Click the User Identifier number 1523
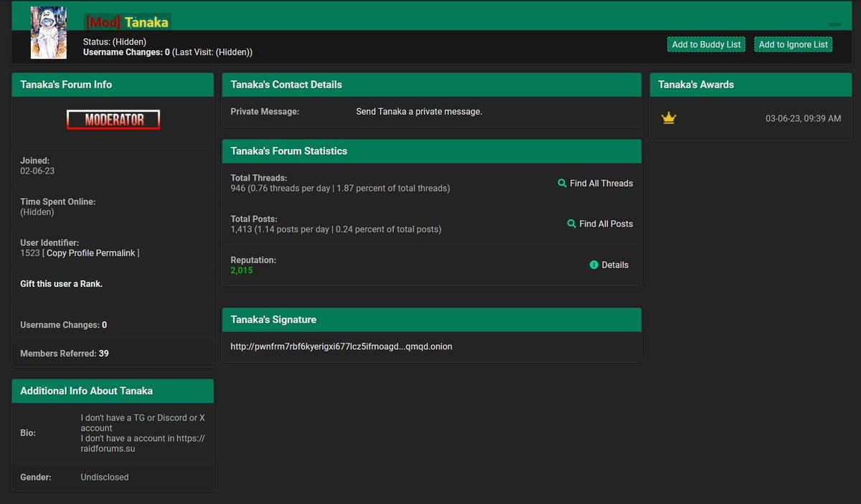The height and width of the screenshot is (504, 861). click(30, 253)
